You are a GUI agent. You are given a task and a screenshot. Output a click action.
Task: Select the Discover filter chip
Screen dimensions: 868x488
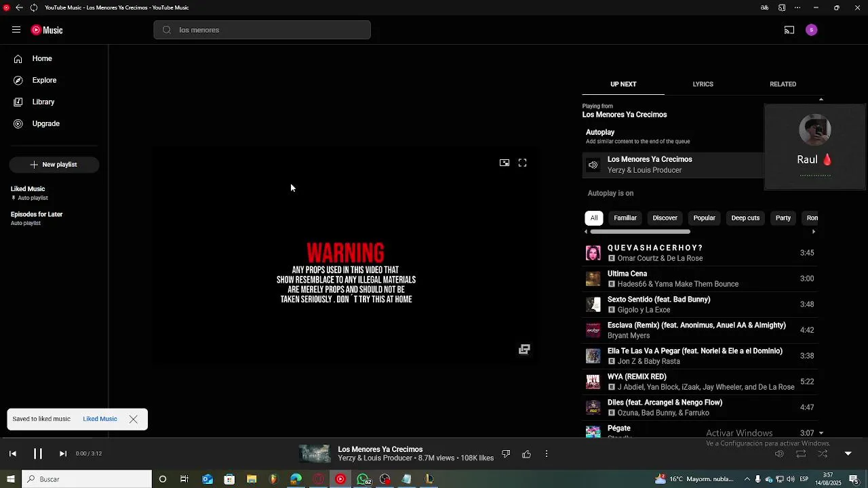(665, 218)
